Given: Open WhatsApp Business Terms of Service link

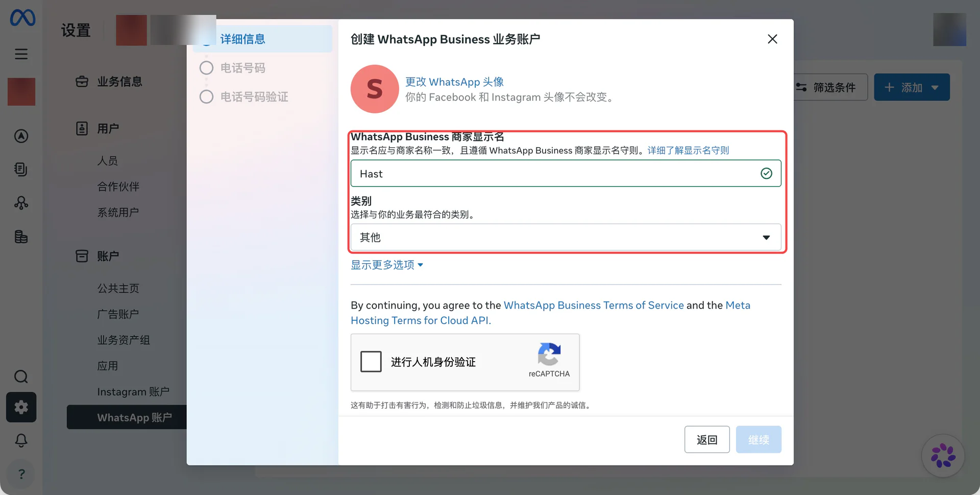Looking at the screenshot, I should tap(594, 305).
